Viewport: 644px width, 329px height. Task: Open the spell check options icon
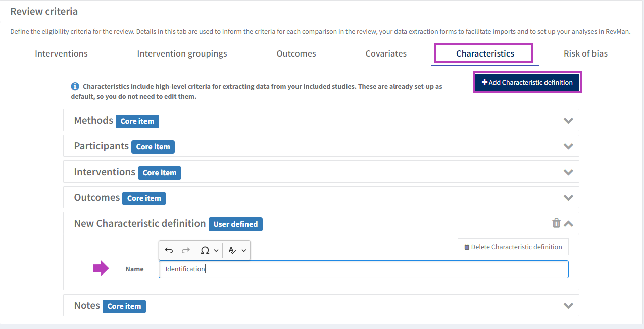236,250
